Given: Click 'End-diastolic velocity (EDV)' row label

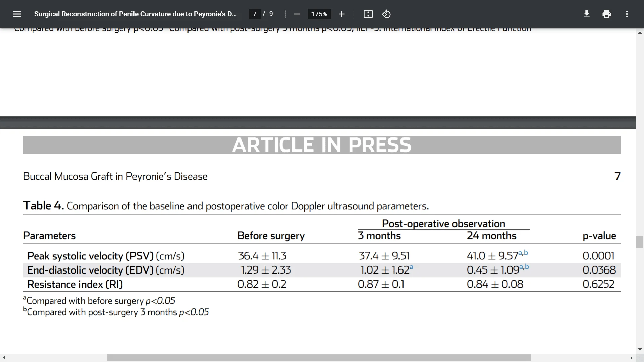Looking at the screenshot, I should [90, 270].
